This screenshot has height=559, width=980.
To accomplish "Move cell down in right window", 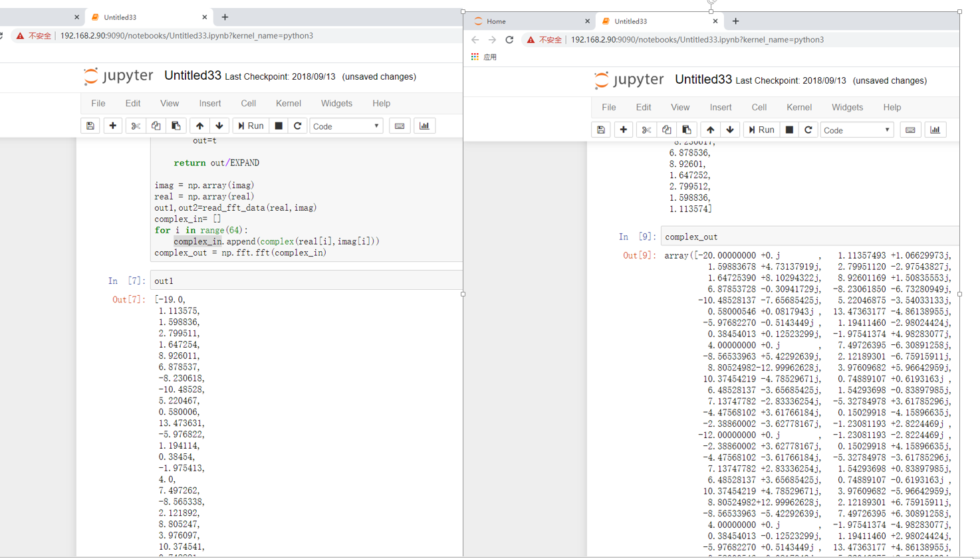I will coord(730,130).
